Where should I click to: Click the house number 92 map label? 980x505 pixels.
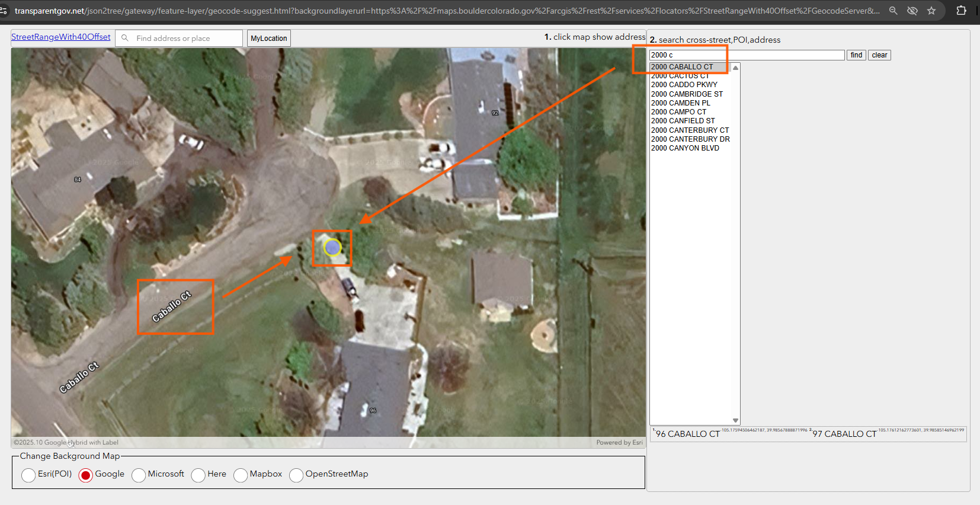[x=495, y=113]
